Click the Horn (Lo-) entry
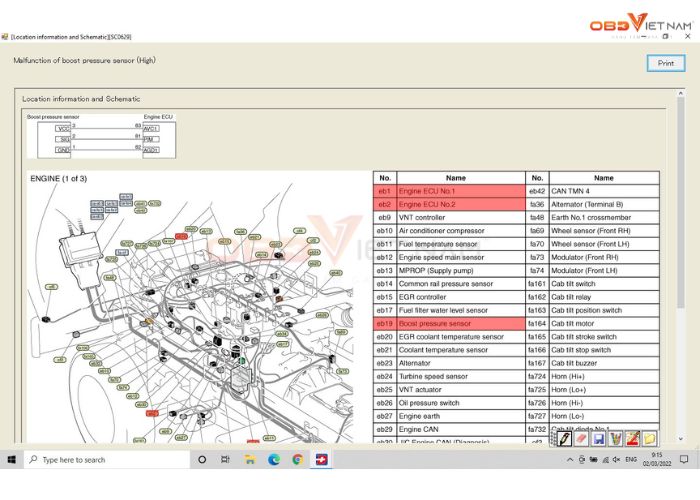The width and height of the screenshot is (700, 500). [x=567, y=416]
